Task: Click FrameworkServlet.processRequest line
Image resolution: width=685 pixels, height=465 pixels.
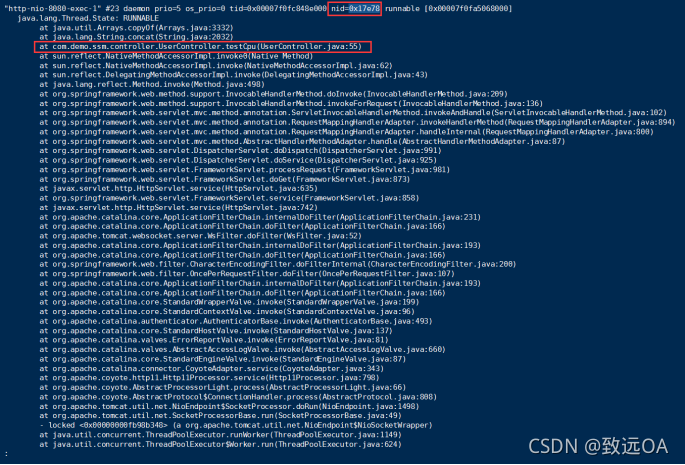Action: pos(245,170)
